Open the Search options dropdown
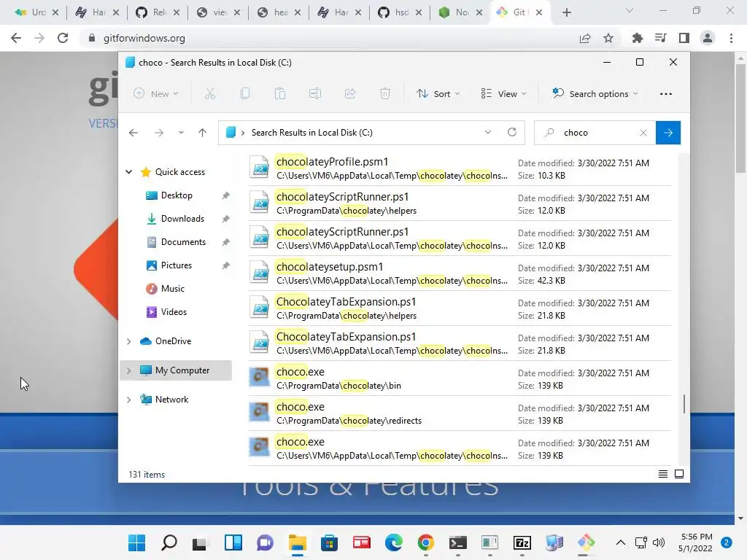747x560 pixels. [x=595, y=94]
